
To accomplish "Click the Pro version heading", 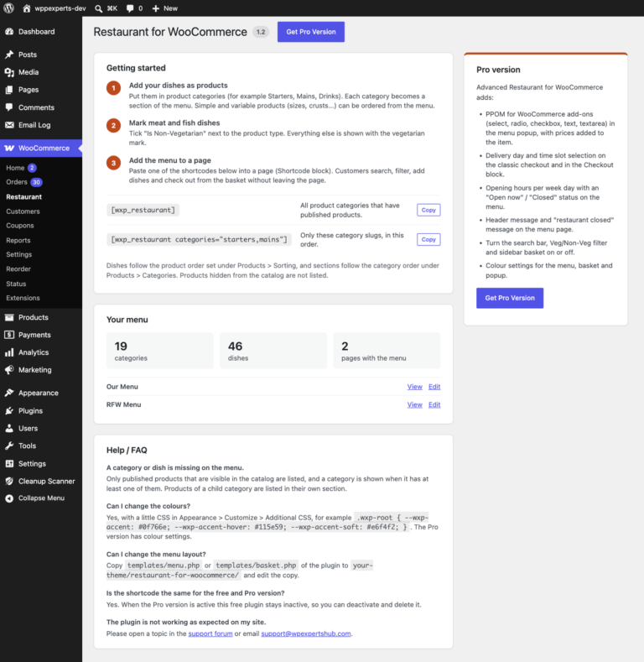I will point(498,70).
